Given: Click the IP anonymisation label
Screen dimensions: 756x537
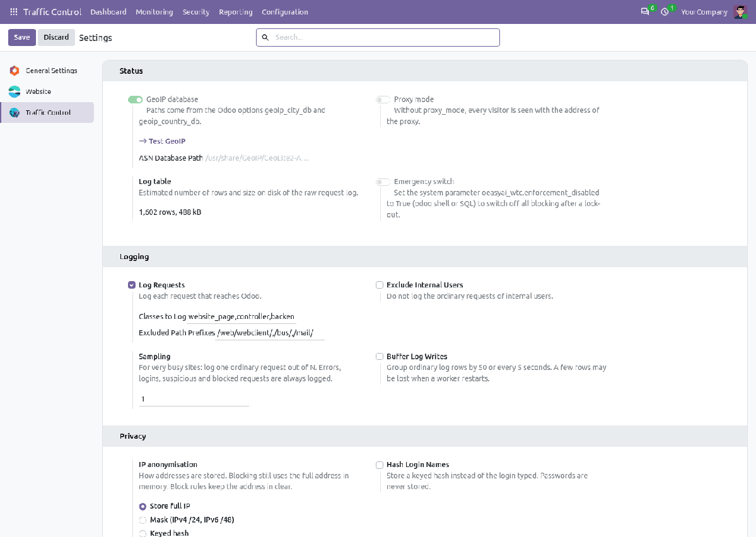Looking at the screenshot, I should pyautogui.click(x=168, y=465).
